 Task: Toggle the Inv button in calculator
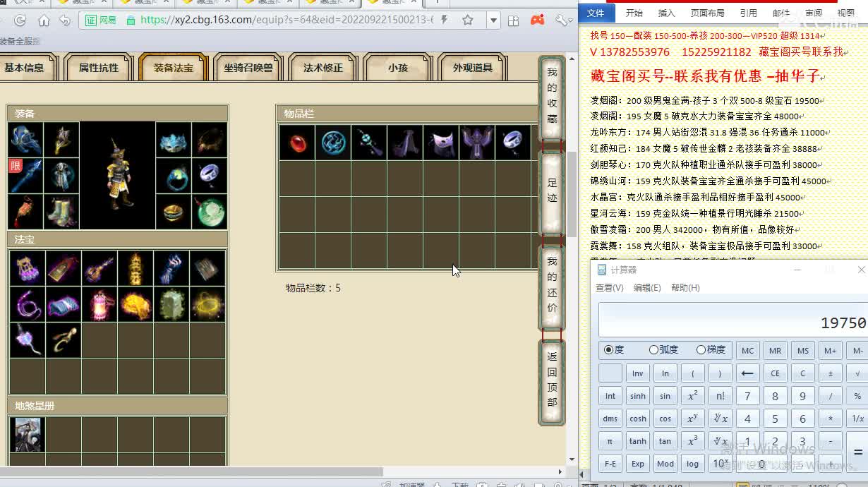[x=638, y=373]
